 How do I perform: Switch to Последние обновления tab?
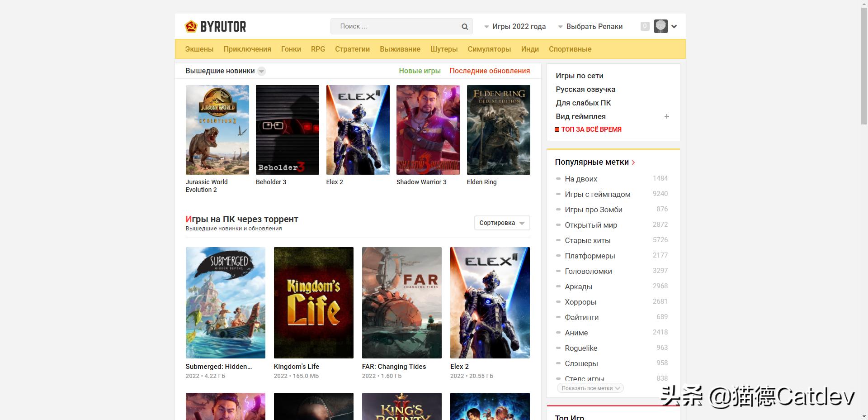click(490, 71)
